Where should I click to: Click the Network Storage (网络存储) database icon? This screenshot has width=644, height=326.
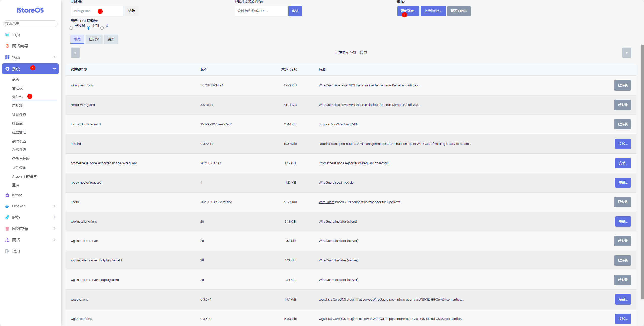[x=7, y=229]
